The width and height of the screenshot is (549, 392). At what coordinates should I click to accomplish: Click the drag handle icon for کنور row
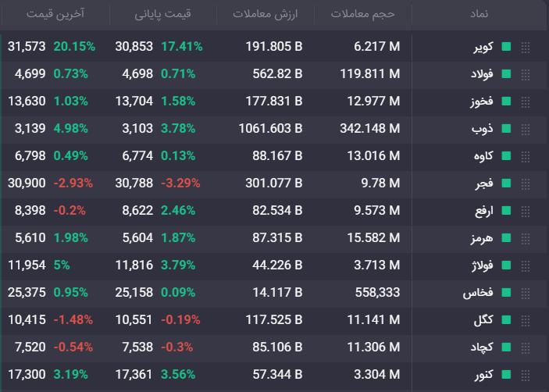point(526,375)
